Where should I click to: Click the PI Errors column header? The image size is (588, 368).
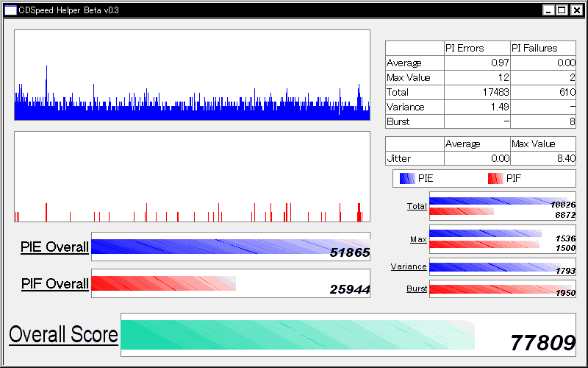(477, 48)
